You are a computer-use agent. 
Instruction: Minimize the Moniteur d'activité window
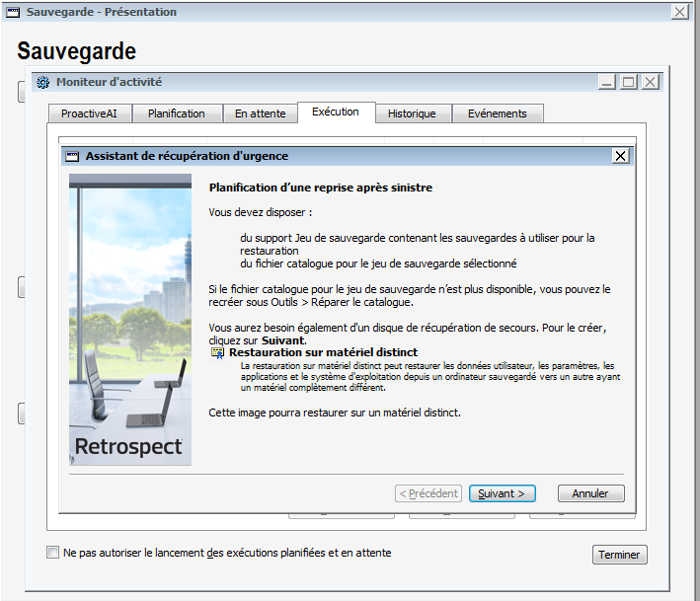click(x=607, y=82)
